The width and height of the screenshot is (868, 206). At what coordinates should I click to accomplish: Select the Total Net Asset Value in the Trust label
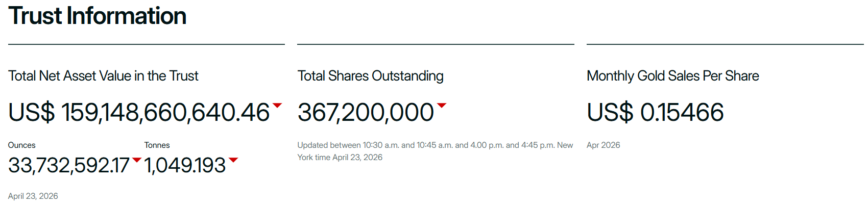103,76
